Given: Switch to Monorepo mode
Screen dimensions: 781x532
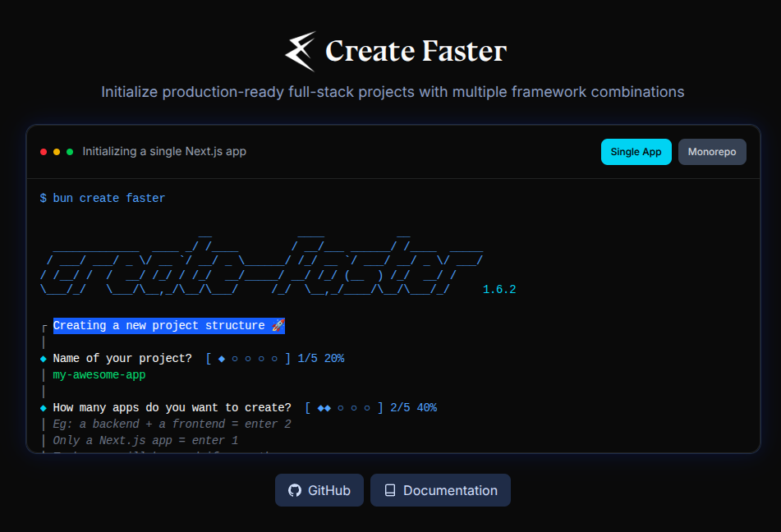Looking at the screenshot, I should tap(712, 151).
